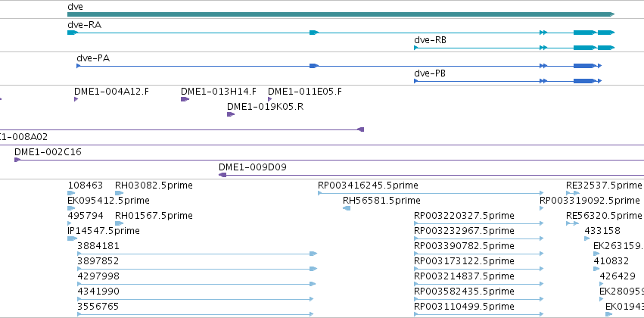Image resolution: width=644 pixels, height=318 pixels.
Task: Click the RE32537.5prime EST label
Action: click(603, 185)
